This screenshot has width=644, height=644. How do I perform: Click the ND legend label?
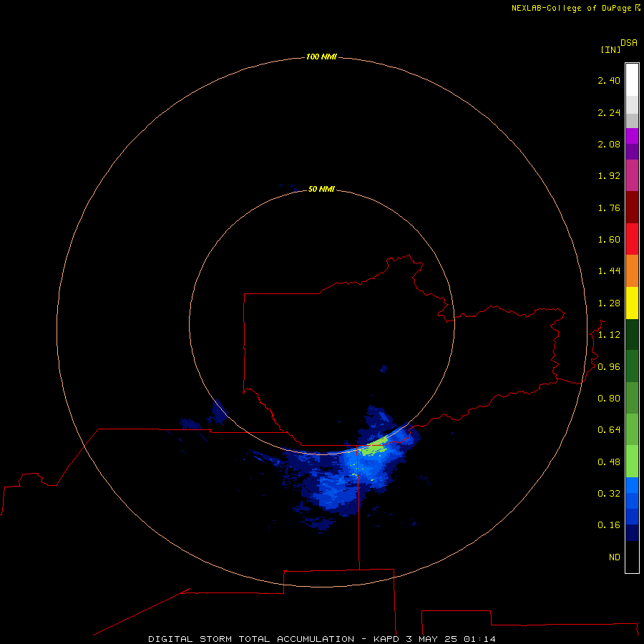click(615, 557)
